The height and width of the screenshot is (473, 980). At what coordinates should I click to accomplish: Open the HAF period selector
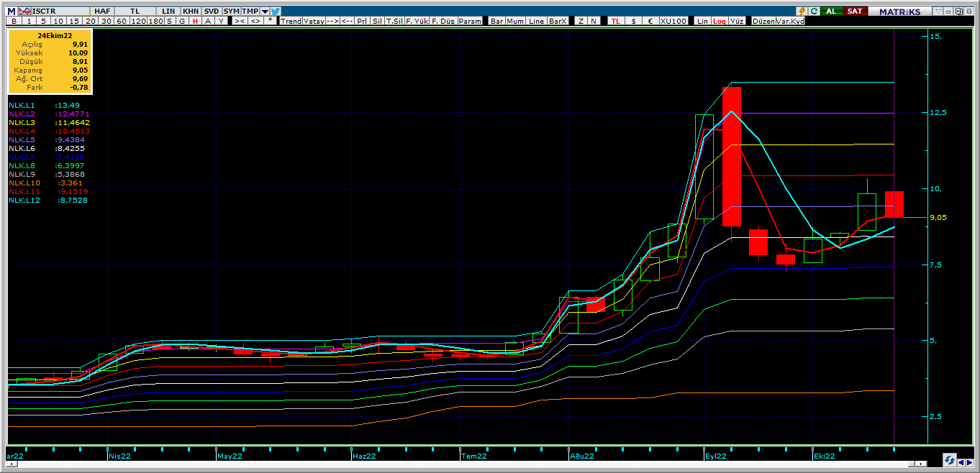click(x=102, y=12)
